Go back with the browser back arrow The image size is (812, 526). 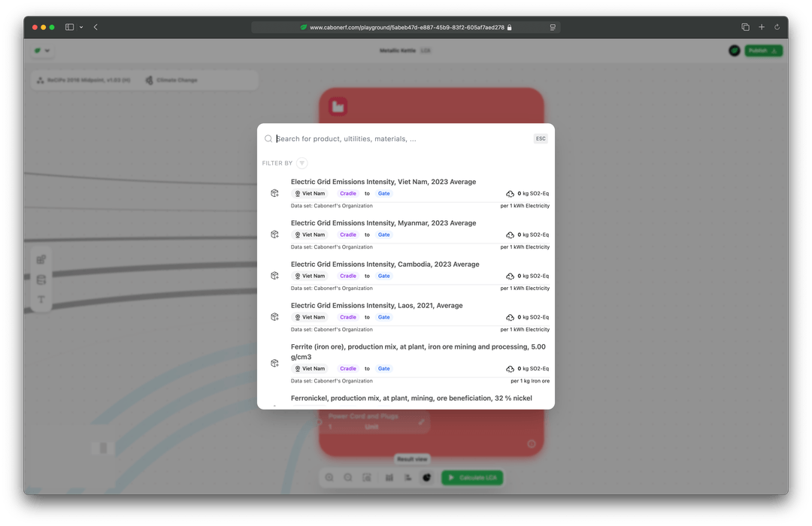coord(95,27)
